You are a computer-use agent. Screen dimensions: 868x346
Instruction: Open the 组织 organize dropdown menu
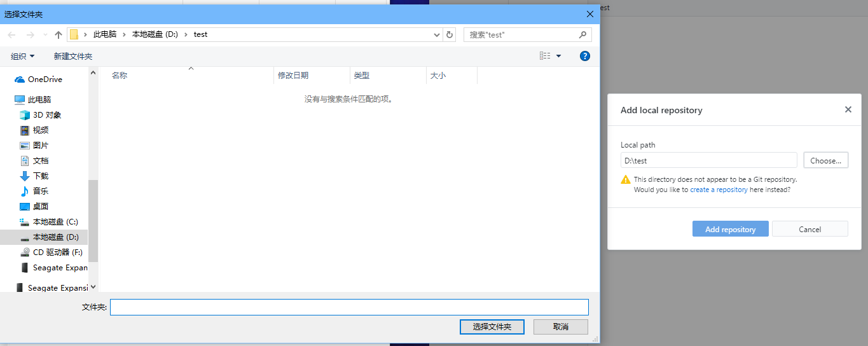coord(23,57)
